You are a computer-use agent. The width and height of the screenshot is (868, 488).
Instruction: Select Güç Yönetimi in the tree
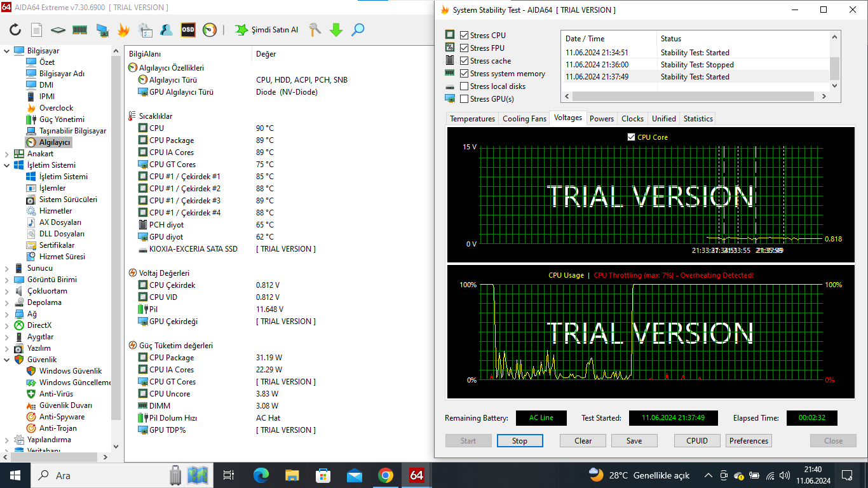pyautogui.click(x=62, y=119)
